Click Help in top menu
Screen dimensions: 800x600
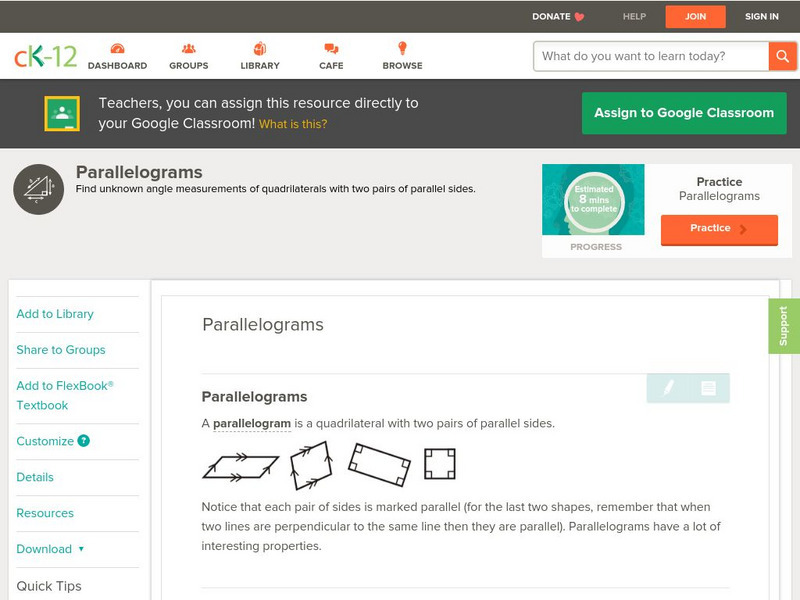tap(634, 16)
